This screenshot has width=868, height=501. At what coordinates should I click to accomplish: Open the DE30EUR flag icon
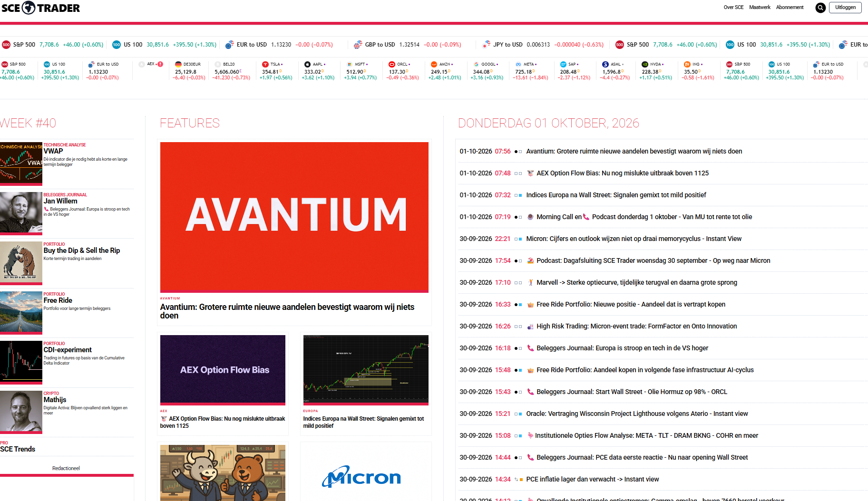[x=178, y=64]
